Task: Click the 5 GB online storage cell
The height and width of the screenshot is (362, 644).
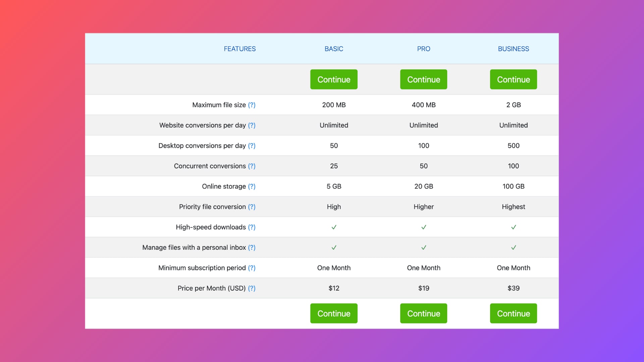Action: click(x=334, y=186)
